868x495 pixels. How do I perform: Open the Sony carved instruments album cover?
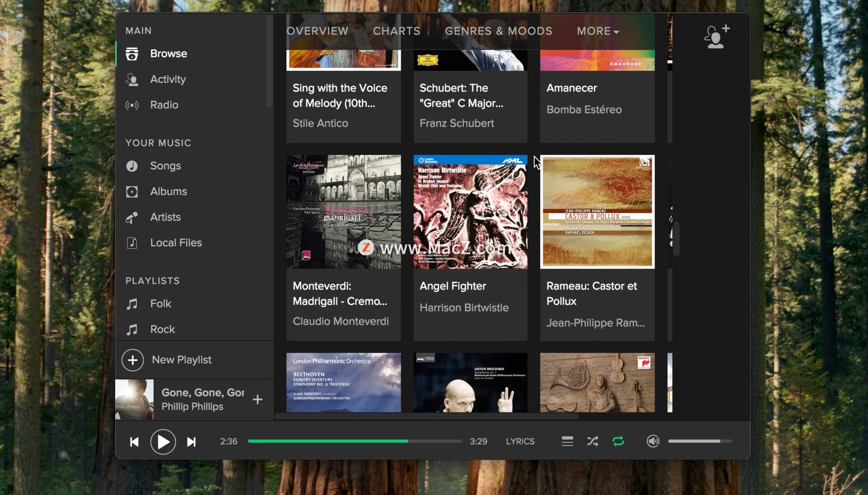tap(597, 383)
